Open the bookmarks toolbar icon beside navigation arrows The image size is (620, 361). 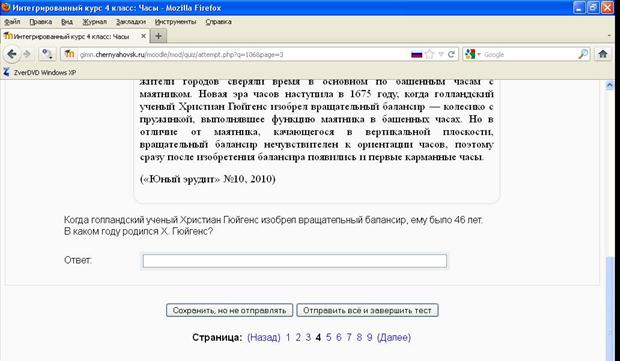click(47, 54)
